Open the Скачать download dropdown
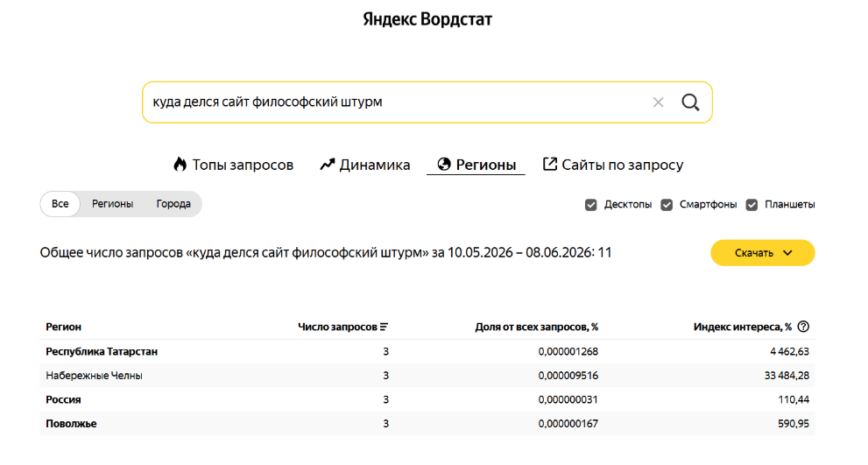 [x=762, y=253]
